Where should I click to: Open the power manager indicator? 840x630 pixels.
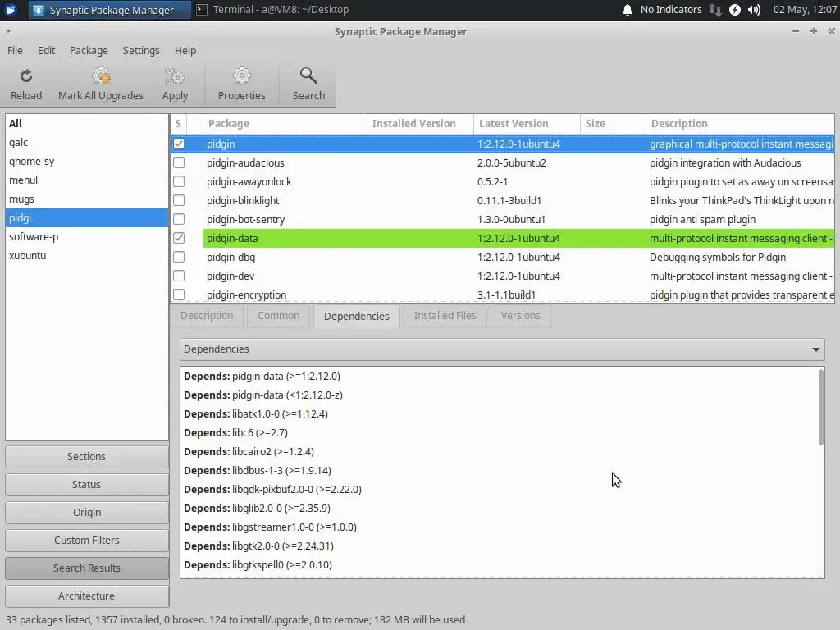coord(735,10)
